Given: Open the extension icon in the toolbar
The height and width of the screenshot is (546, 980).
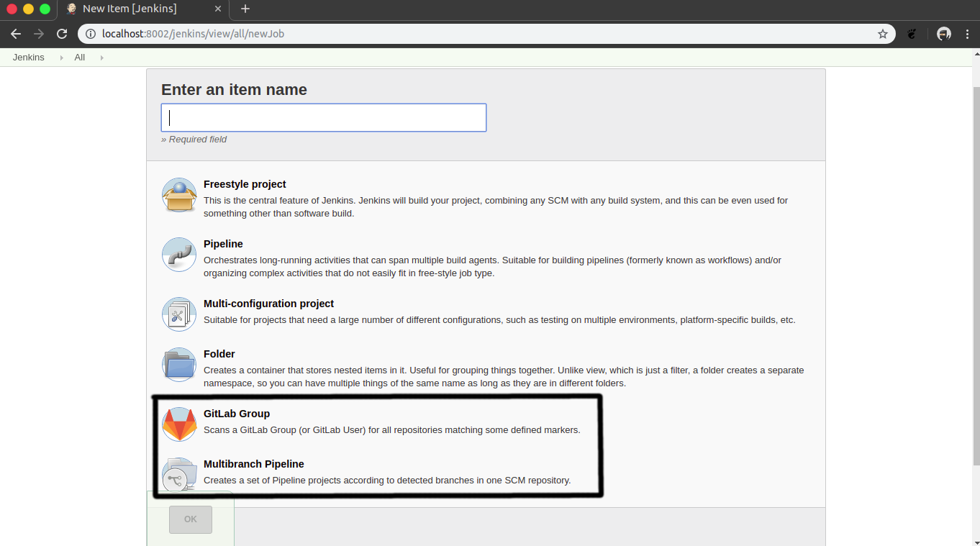Looking at the screenshot, I should coord(913,34).
